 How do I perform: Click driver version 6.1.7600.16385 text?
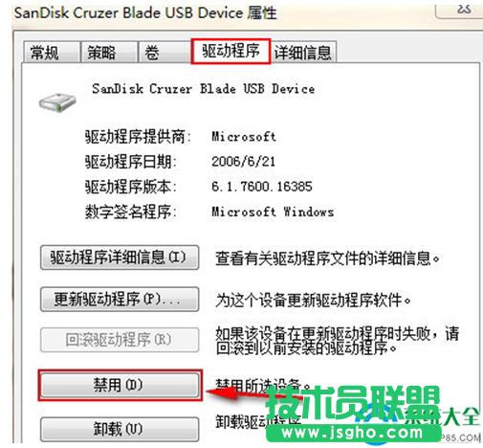click(262, 187)
